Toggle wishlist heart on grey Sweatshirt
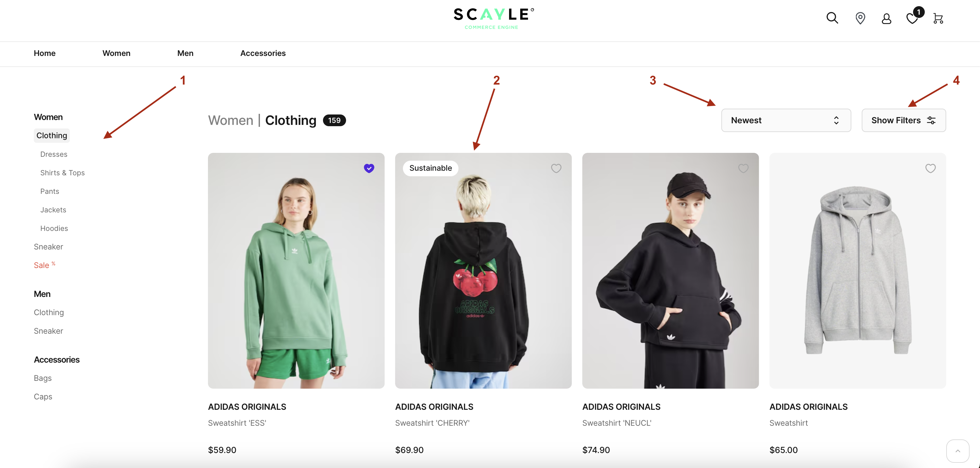The image size is (980, 468). pyautogui.click(x=930, y=168)
